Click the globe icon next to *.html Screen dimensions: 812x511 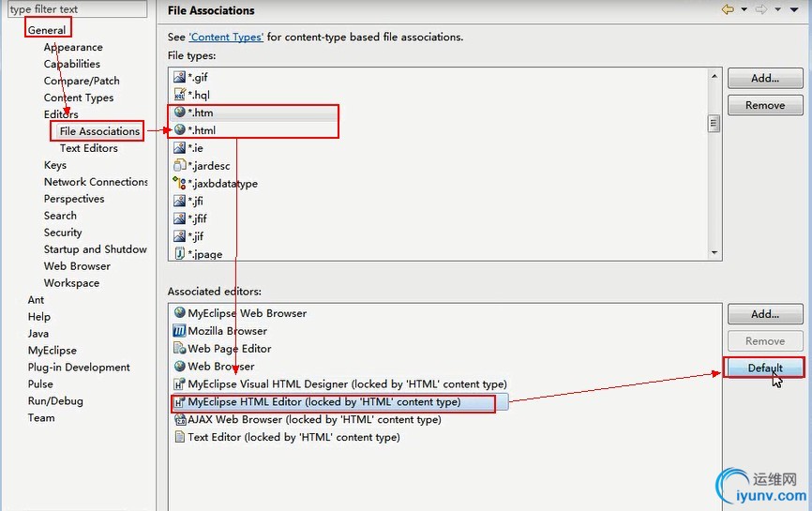(x=179, y=130)
